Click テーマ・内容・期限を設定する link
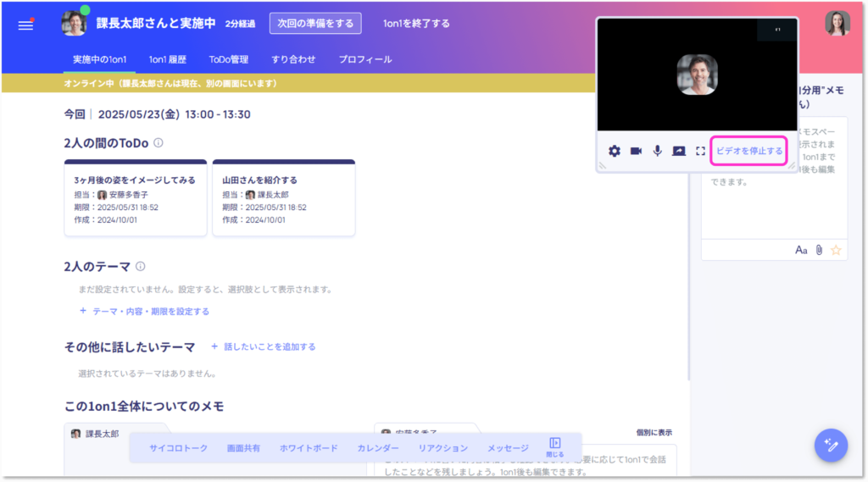The image size is (868, 482). (x=144, y=311)
